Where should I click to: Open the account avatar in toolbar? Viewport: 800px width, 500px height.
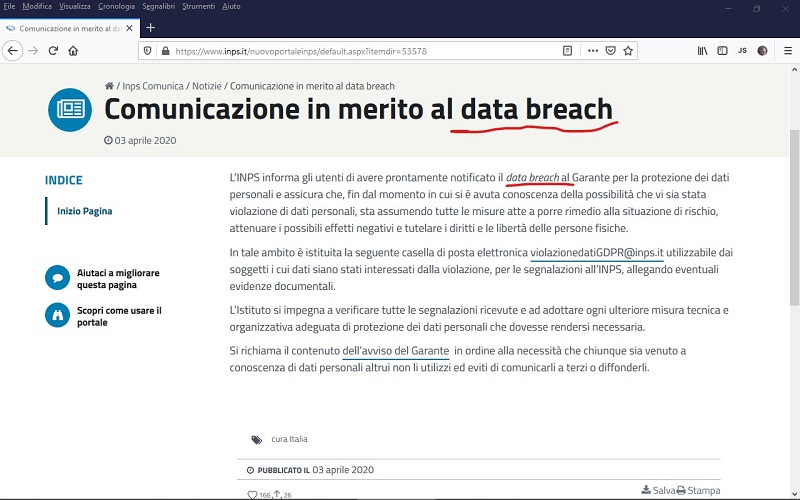coord(762,51)
